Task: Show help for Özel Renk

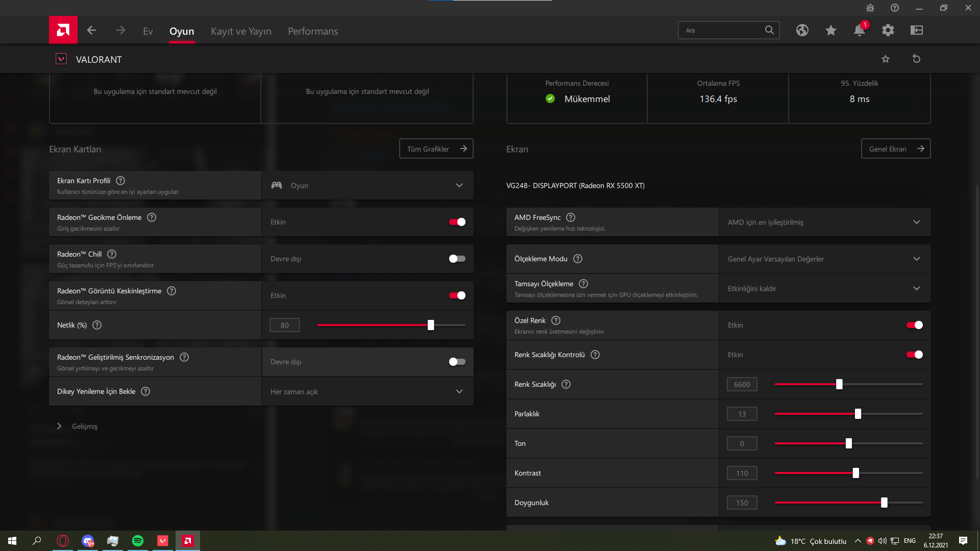Action: point(556,320)
